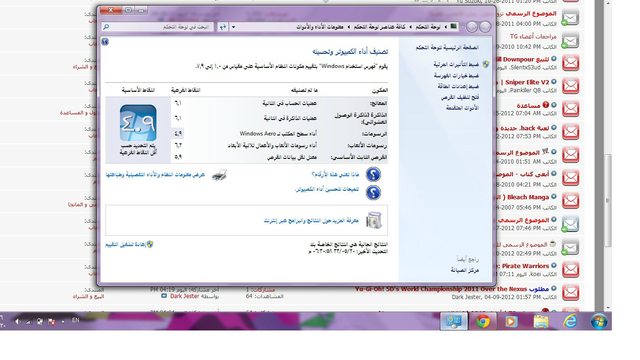The image size is (640, 360).
Task: Open "Sniper Elite V2" thread in browser
Action: pyautogui.click(x=527, y=82)
